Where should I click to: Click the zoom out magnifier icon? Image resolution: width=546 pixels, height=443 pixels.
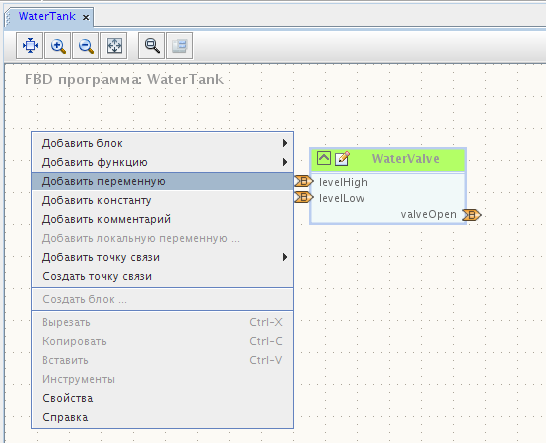pos(86,46)
